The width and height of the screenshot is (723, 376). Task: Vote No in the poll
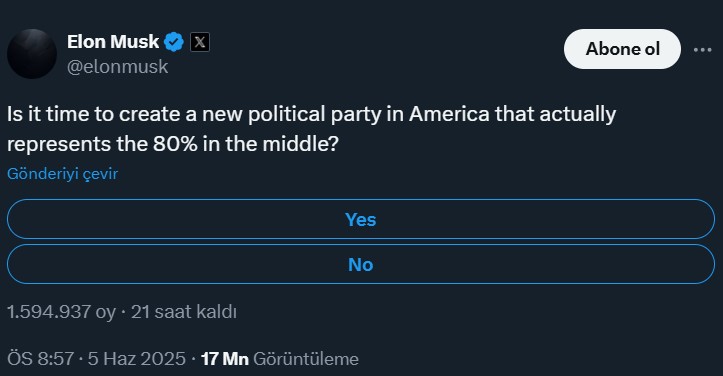[361, 264]
